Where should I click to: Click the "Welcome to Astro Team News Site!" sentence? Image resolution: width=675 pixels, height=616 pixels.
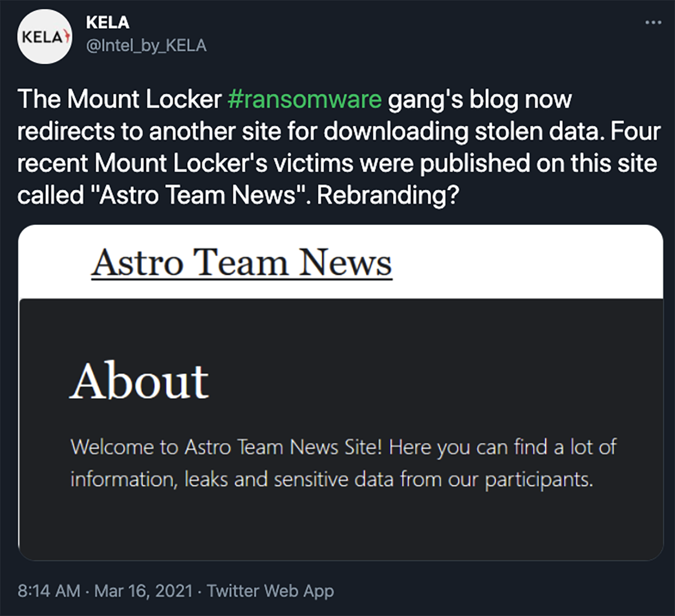[x=226, y=447]
